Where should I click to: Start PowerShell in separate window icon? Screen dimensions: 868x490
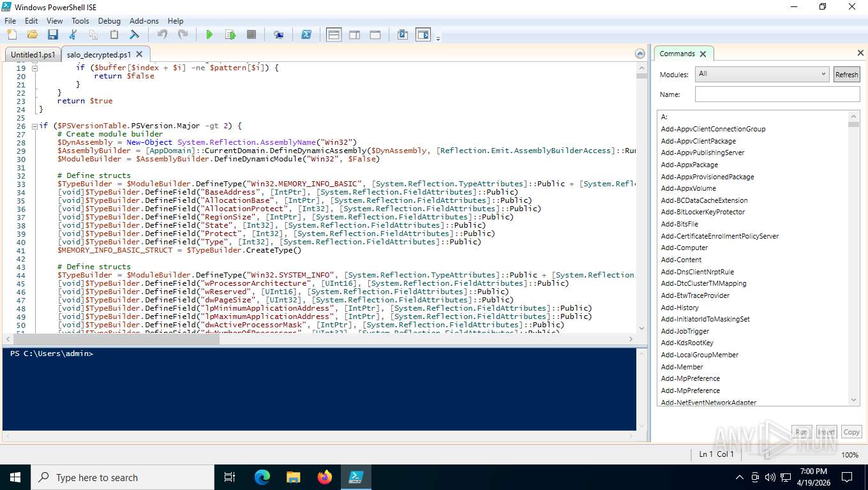click(x=306, y=34)
